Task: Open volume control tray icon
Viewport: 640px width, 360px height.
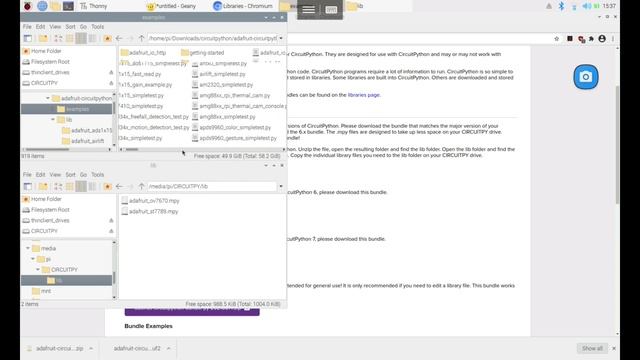Action: 586,6
